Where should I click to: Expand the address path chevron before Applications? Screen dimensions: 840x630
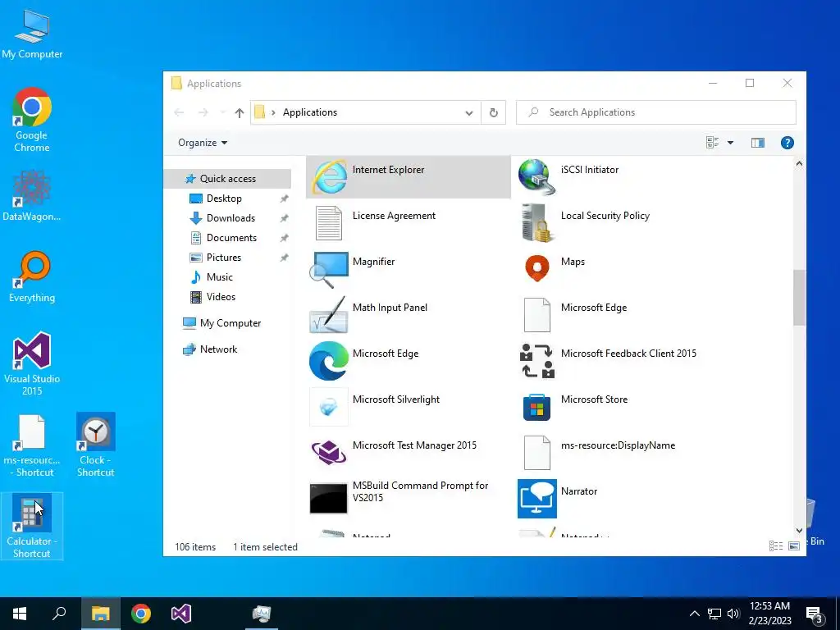point(273,112)
